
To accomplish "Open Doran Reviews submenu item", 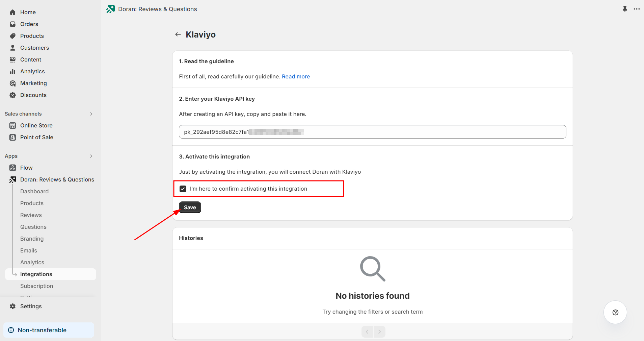I will pos(31,215).
